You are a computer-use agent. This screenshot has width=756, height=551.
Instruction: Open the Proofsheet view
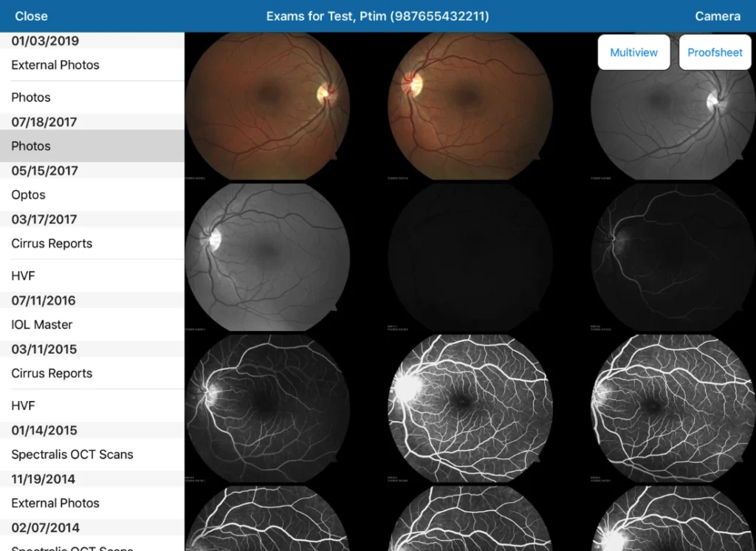[714, 52]
